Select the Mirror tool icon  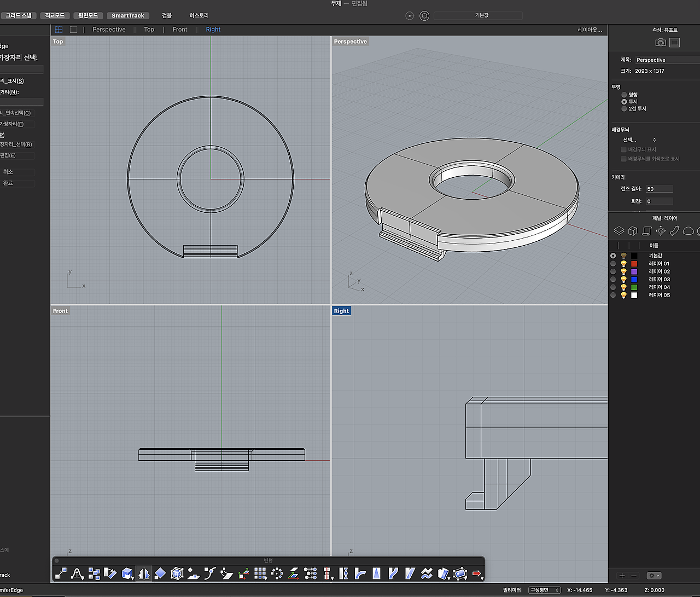[144, 573]
